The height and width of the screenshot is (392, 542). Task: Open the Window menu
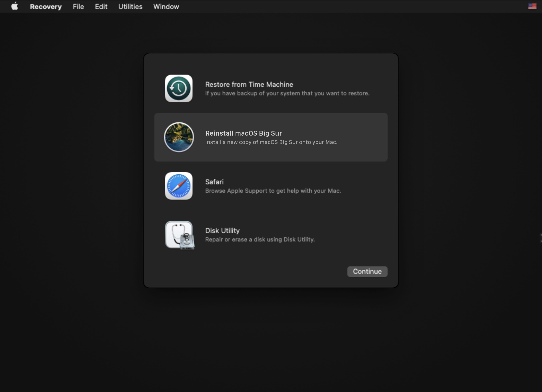tap(166, 6)
